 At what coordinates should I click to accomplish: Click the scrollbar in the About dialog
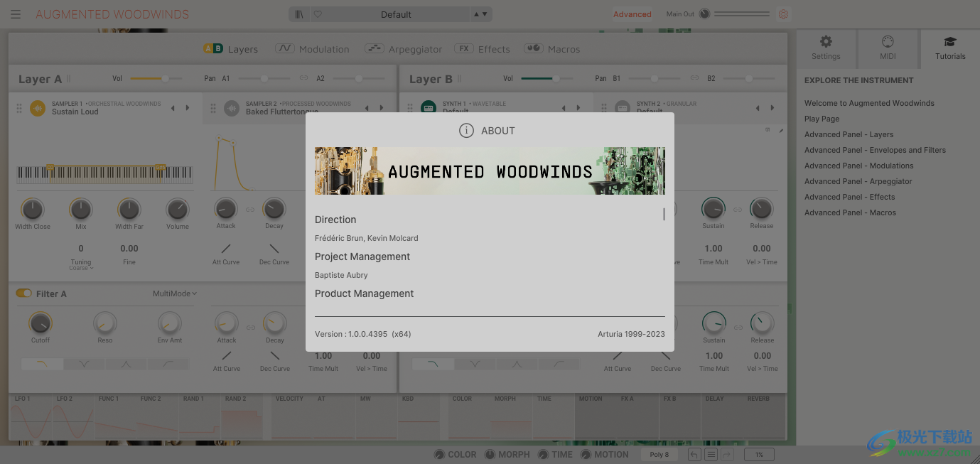click(x=664, y=213)
